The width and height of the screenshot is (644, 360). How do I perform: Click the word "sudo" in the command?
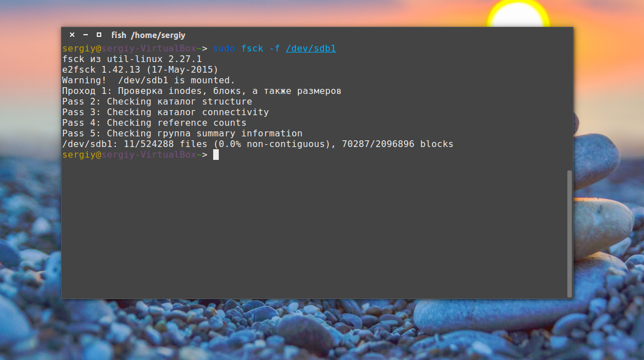coord(224,49)
